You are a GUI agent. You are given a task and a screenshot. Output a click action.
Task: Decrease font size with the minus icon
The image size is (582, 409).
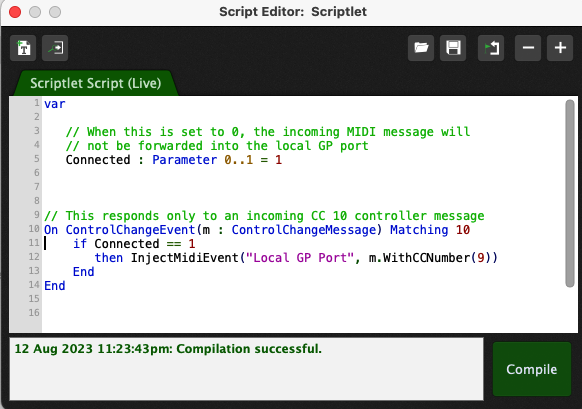(528, 48)
